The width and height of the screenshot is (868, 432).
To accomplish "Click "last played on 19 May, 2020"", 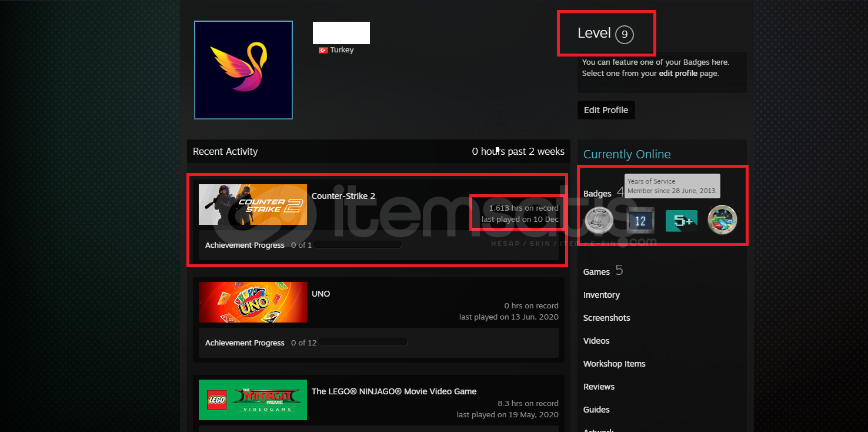I will 508,415.
